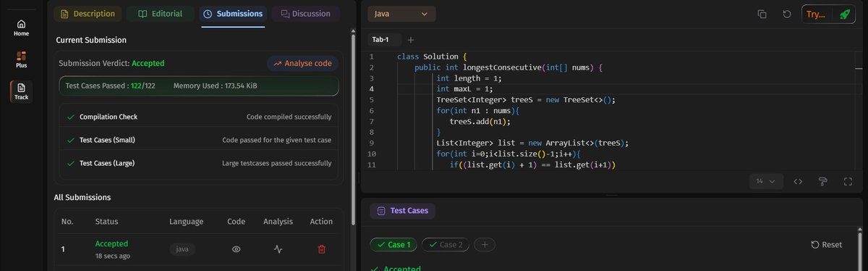
Task: Click the paint roller theme icon
Action: click(822, 181)
